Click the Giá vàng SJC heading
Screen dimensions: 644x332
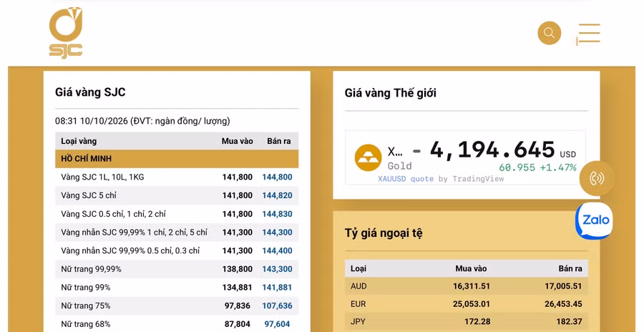point(90,92)
